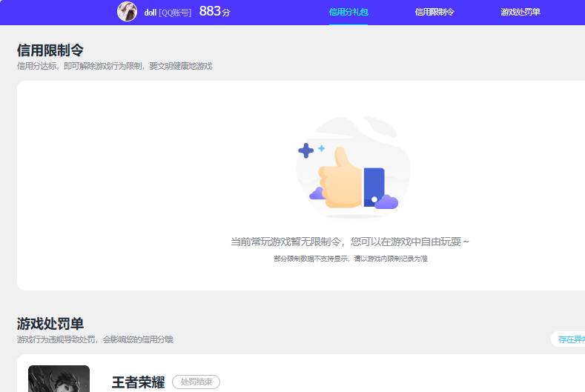Open the 王者荣耀 game thumbnail
The image size is (585, 392).
(x=59, y=379)
